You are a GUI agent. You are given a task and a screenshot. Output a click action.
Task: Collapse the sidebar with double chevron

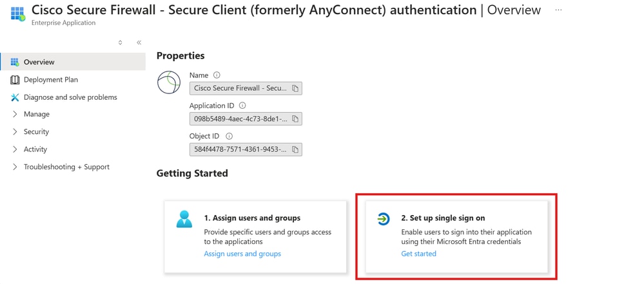[139, 43]
